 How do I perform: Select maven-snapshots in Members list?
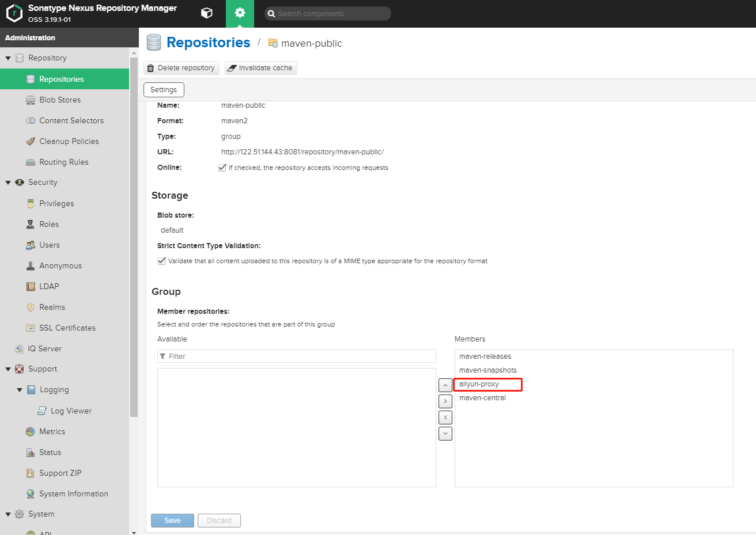[488, 370]
